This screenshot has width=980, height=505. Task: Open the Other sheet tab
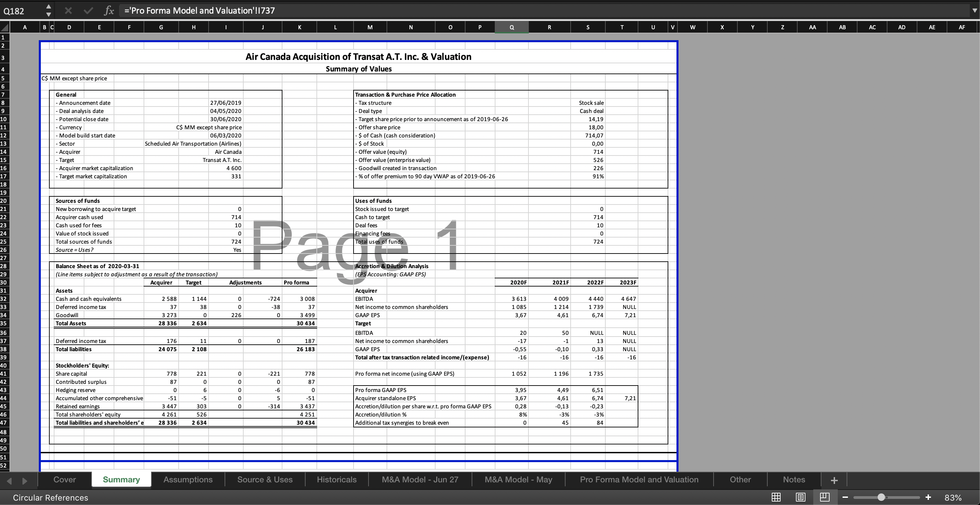740,479
